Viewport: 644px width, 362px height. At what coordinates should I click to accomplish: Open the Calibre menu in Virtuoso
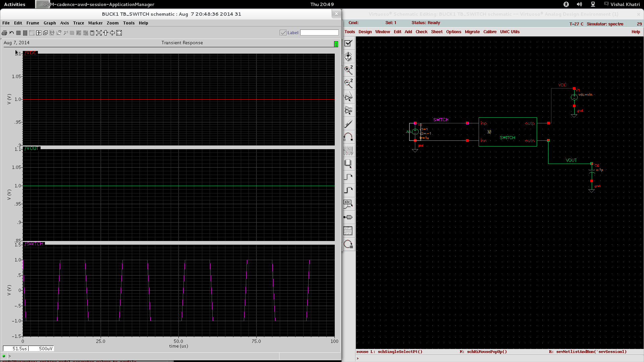pyautogui.click(x=490, y=32)
